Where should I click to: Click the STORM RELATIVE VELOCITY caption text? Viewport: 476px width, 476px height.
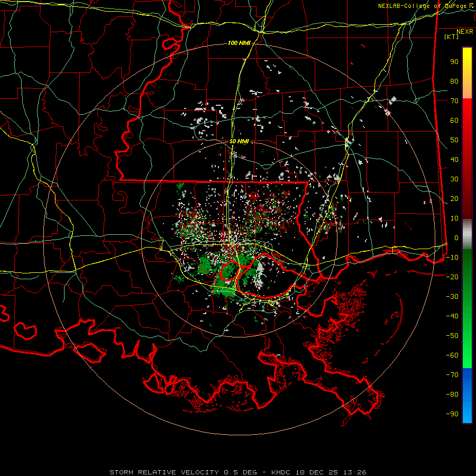pos(164,472)
